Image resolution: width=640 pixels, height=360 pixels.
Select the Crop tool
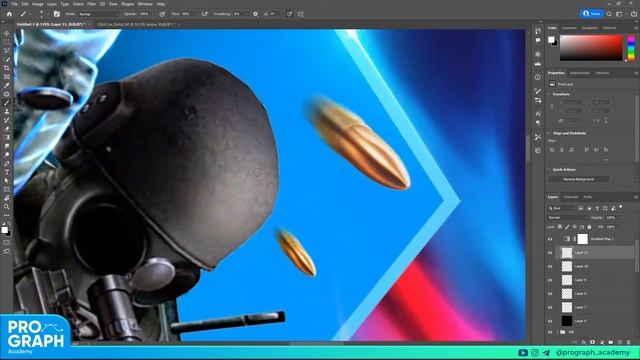coord(7,68)
